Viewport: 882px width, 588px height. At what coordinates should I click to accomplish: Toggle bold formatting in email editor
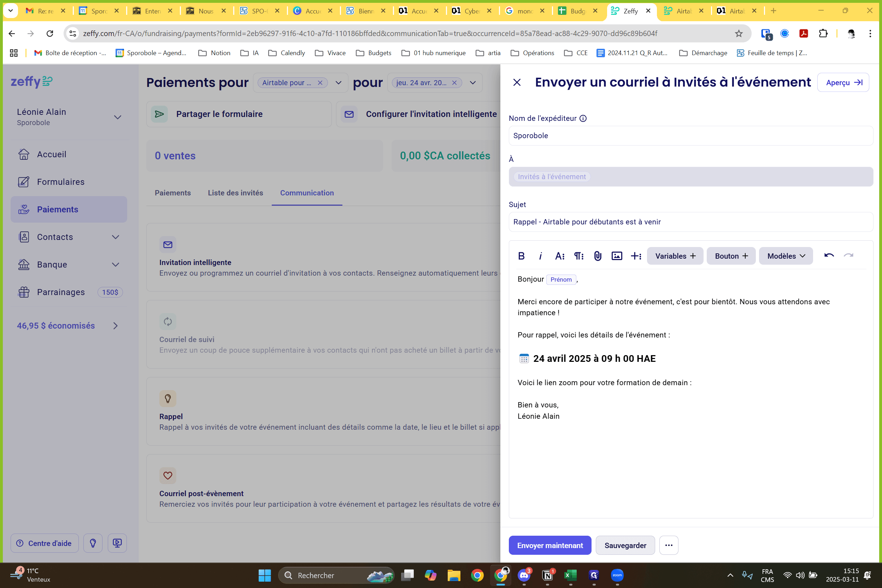[521, 256]
